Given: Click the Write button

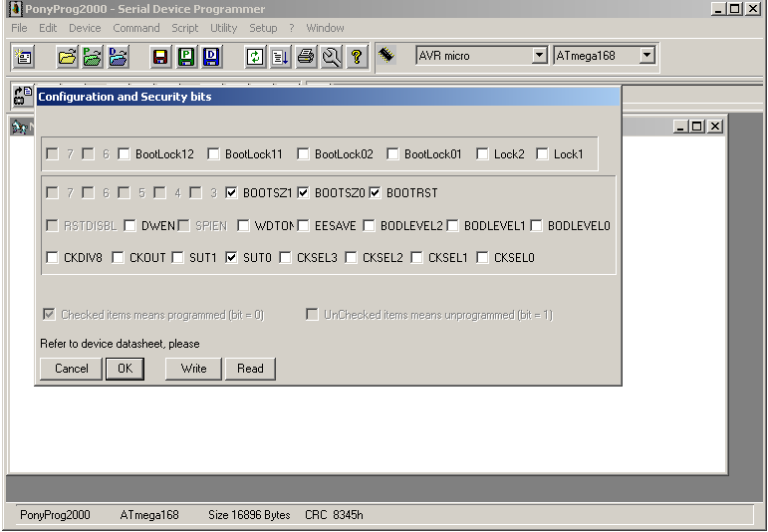Looking at the screenshot, I should [193, 369].
